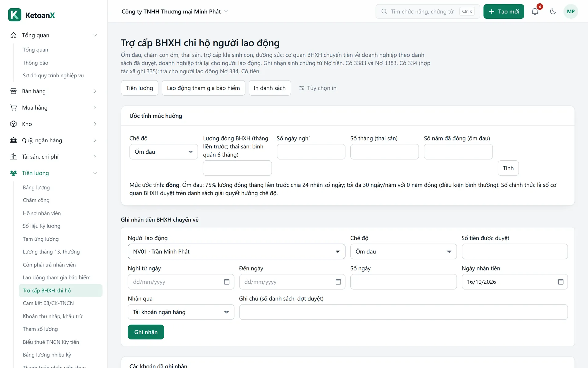
Task: Click the Tạo mới button
Action: click(504, 11)
